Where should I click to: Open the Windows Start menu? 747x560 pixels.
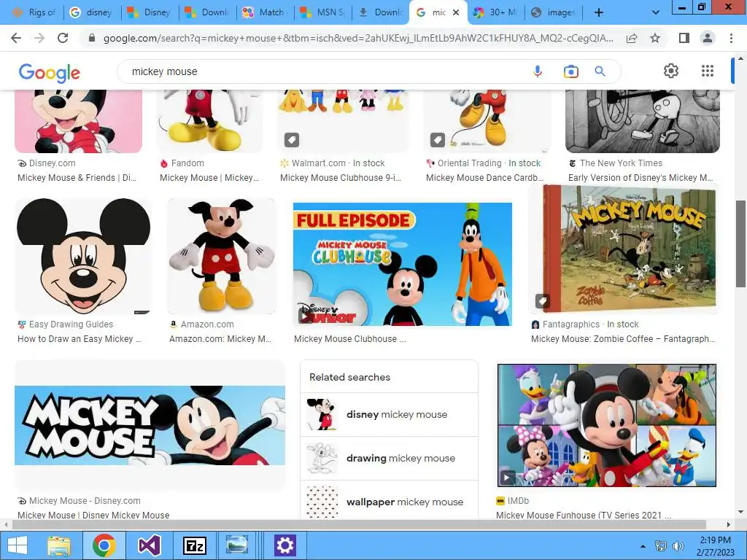pyautogui.click(x=18, y=545)
